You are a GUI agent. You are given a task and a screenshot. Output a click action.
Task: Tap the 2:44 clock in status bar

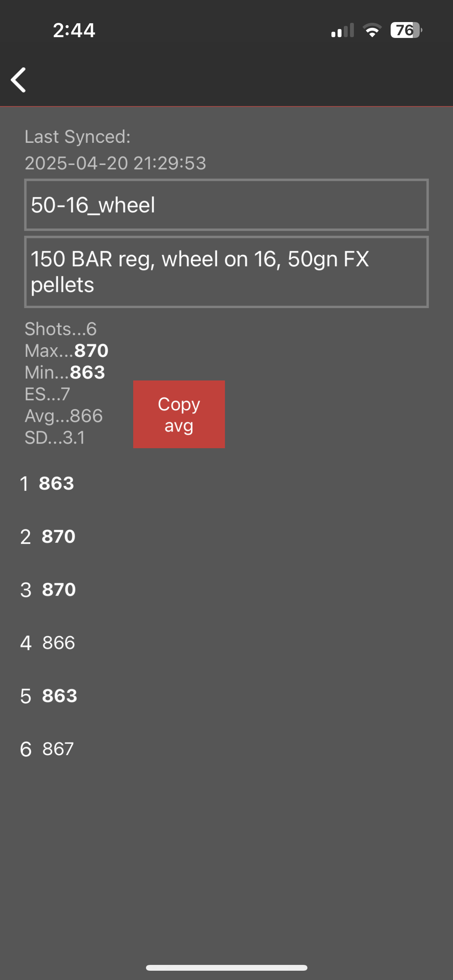pos(74,30)
